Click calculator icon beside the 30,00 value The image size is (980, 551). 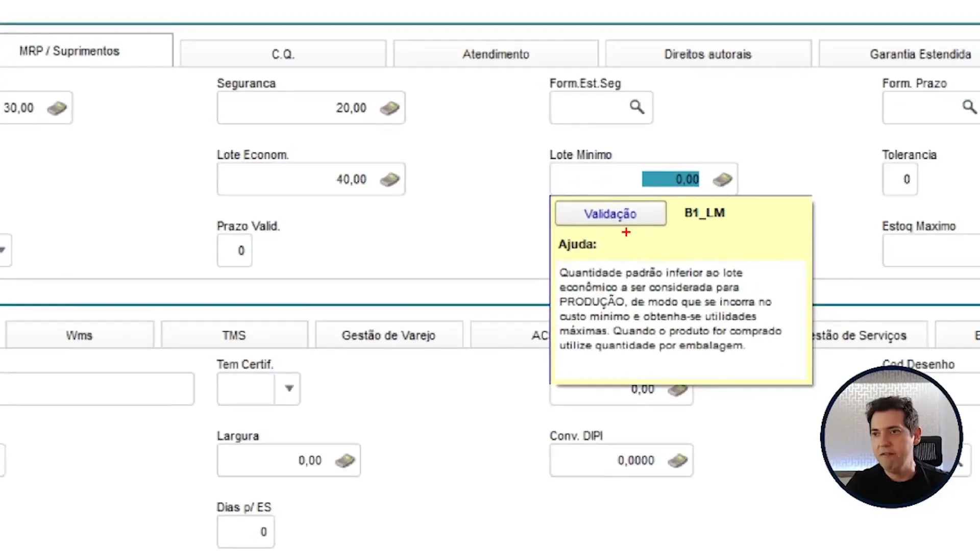pyautogui.click(x=57, y=108)
